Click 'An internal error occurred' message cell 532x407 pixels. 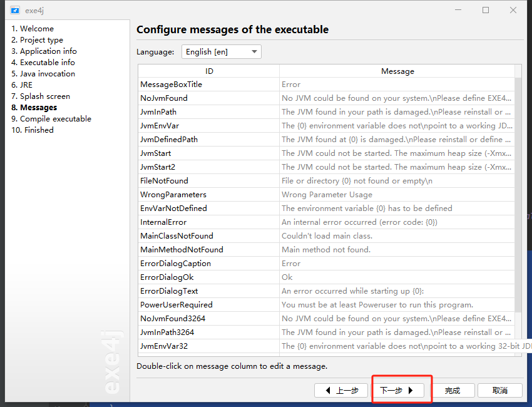click(x=397, y=222)
